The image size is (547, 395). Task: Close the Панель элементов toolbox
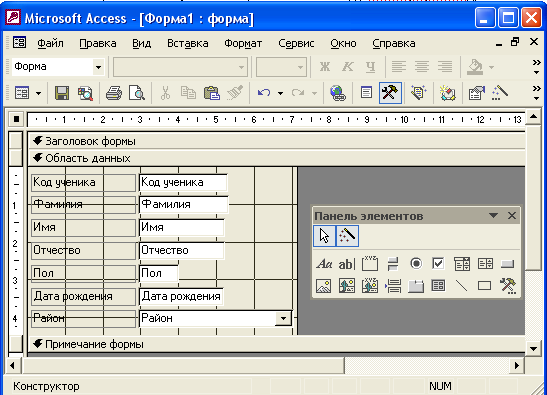pyautogui.click(x=512, y=216)
